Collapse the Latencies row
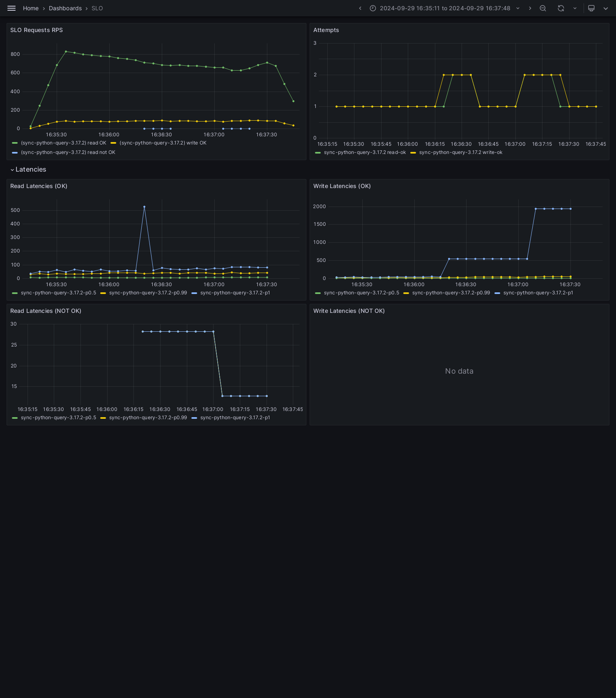This screenshot has height=698, width=616. point(28,170)
